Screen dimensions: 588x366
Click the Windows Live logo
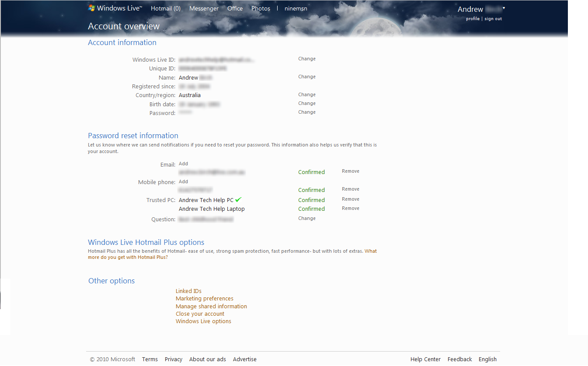115,8
